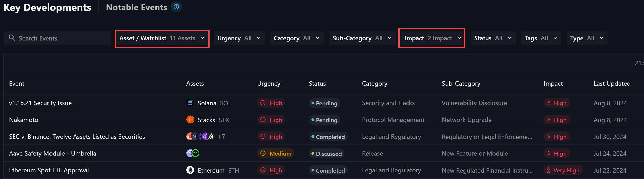Click impact arrow icon in Very High badge
The width and height of the screenshot is (644, 179).
tap(548, 170)
